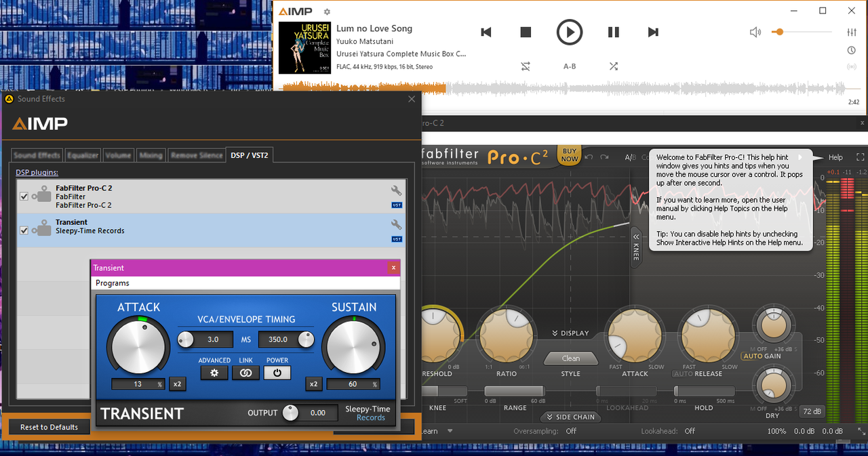Click the FabFilter BUY NOW badge
The width and height of the screenshot is (868, 456).
[570, 155]
